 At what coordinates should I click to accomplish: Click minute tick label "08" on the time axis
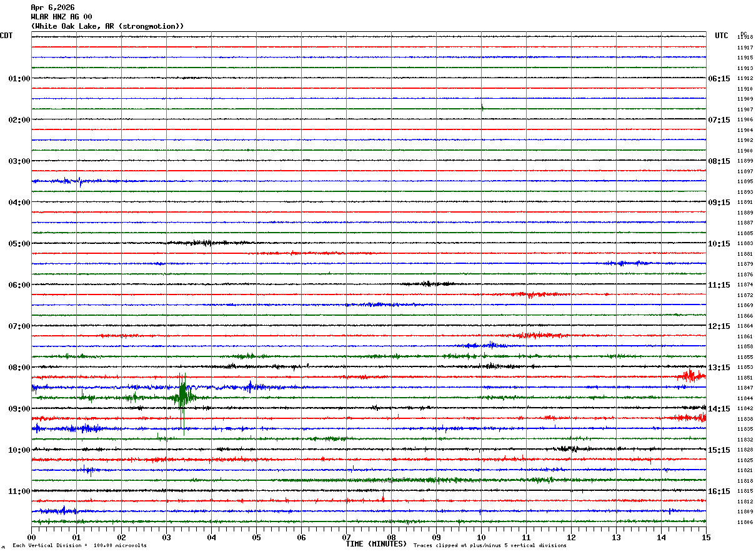[391, 538]
